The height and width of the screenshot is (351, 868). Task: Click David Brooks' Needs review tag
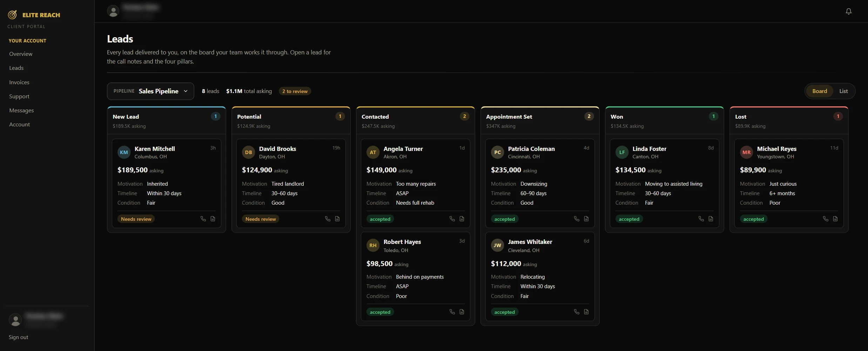click(x=261, y=219)
